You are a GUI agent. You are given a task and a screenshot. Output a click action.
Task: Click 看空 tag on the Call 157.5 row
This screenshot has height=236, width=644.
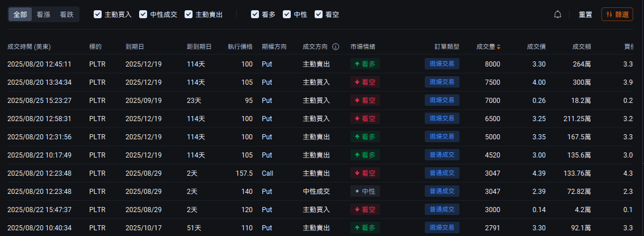point(365,173)
